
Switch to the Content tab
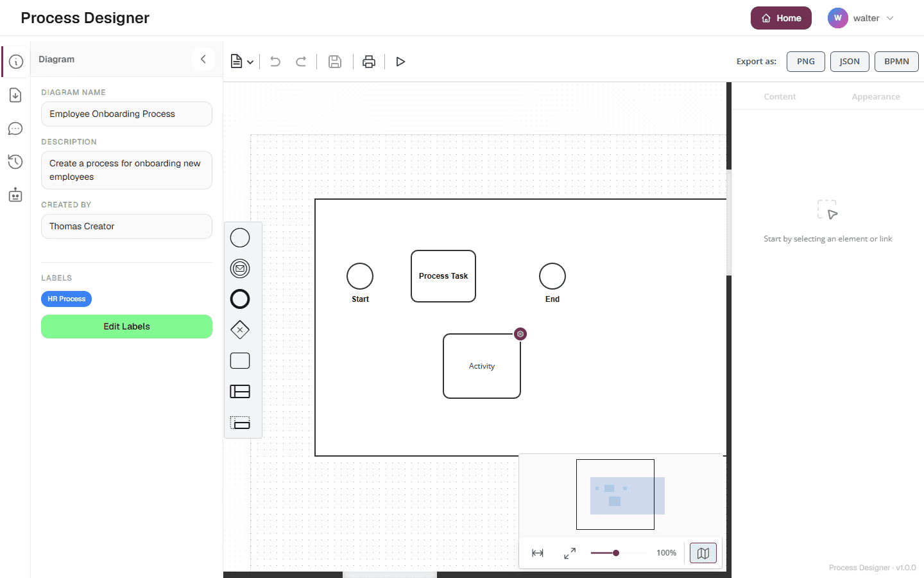coord(780,97)
